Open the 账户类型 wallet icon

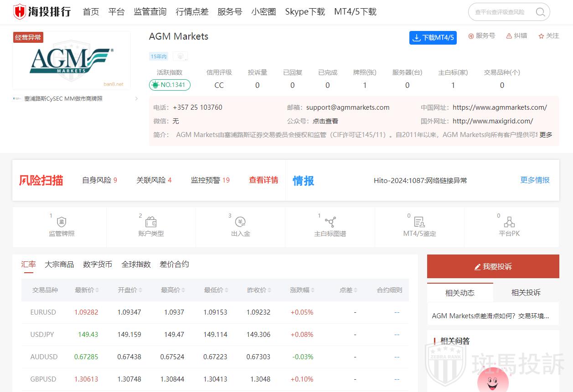click(151, 222)
